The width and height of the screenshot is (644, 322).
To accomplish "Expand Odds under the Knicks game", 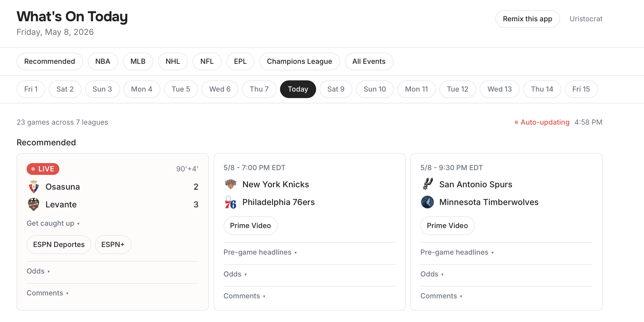I will pyautogui.click(x=235, y=274).
